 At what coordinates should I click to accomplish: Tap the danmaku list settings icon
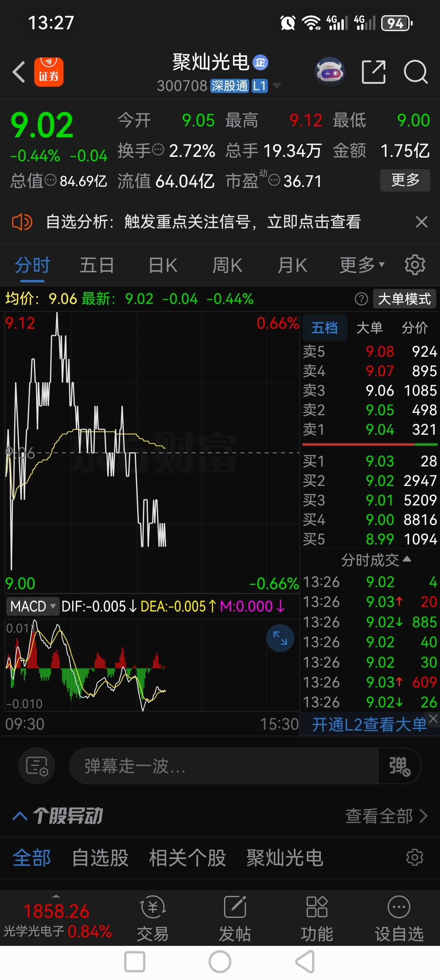point(37,766)
